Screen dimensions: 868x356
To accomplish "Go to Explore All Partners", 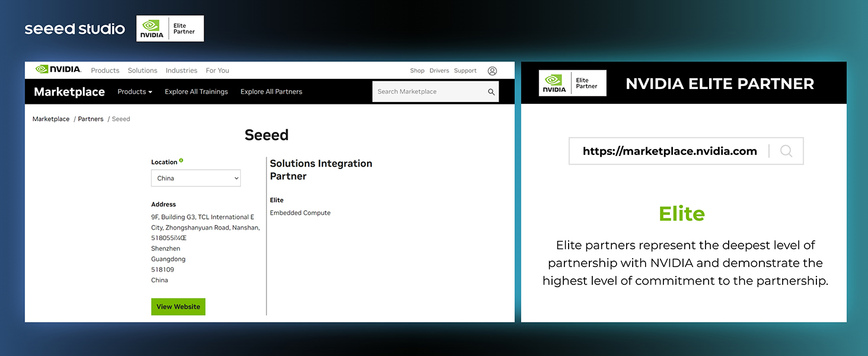I will [x=271, y=91].
